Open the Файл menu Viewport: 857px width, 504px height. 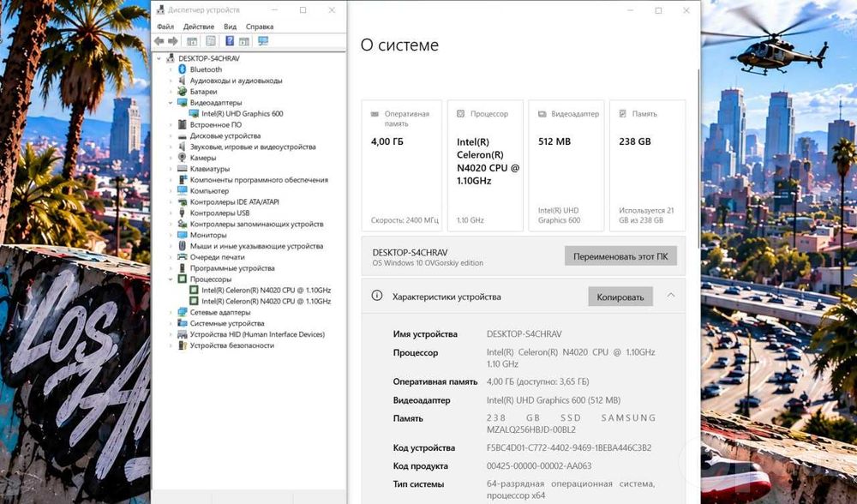(x=165, y=27)
